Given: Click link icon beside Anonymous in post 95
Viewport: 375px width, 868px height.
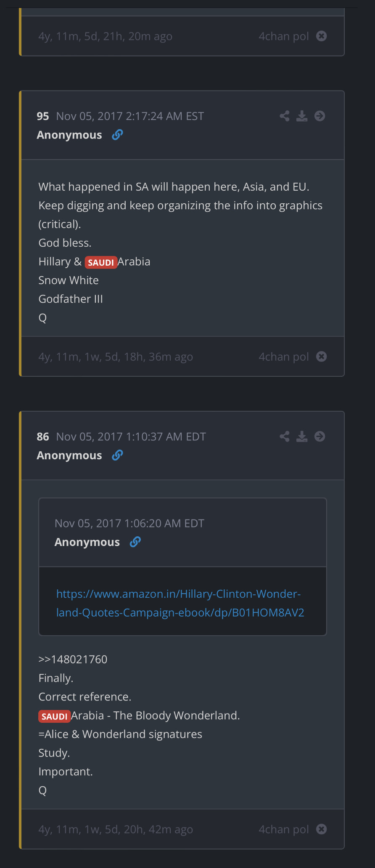Looking at the screenshot, I should point(117,135).
